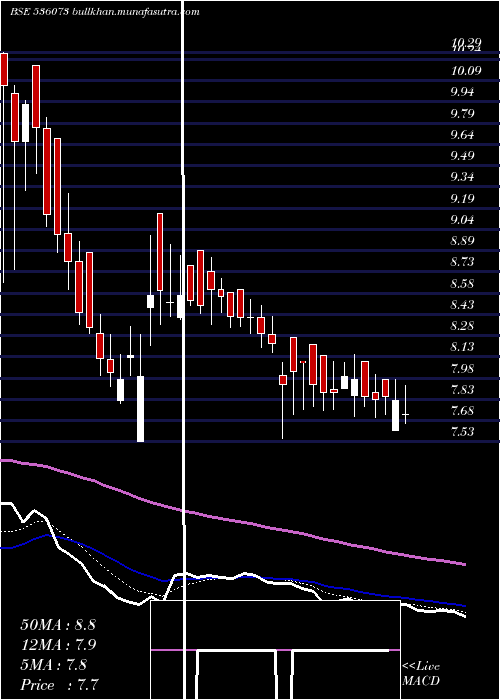Click the 7.98 price axis label
The width and height of the screenshot is (500, 700).
[462, 369]
